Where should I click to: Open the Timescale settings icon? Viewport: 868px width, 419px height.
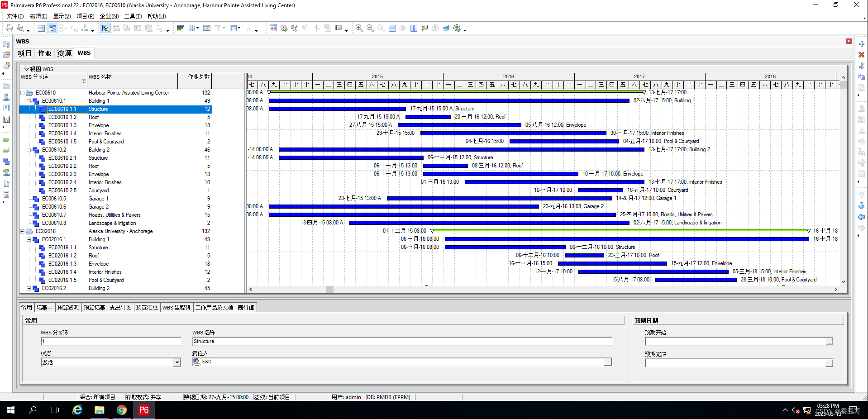(207, 28)
